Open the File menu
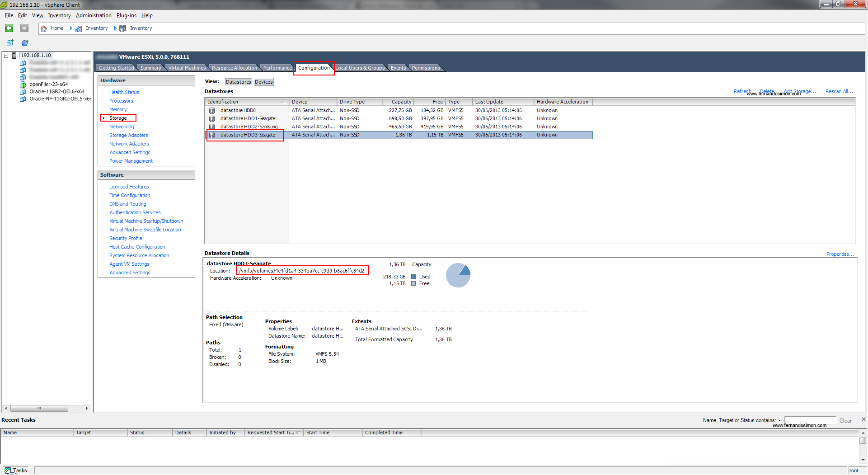868x475 pixels. (x=9, y=15)
